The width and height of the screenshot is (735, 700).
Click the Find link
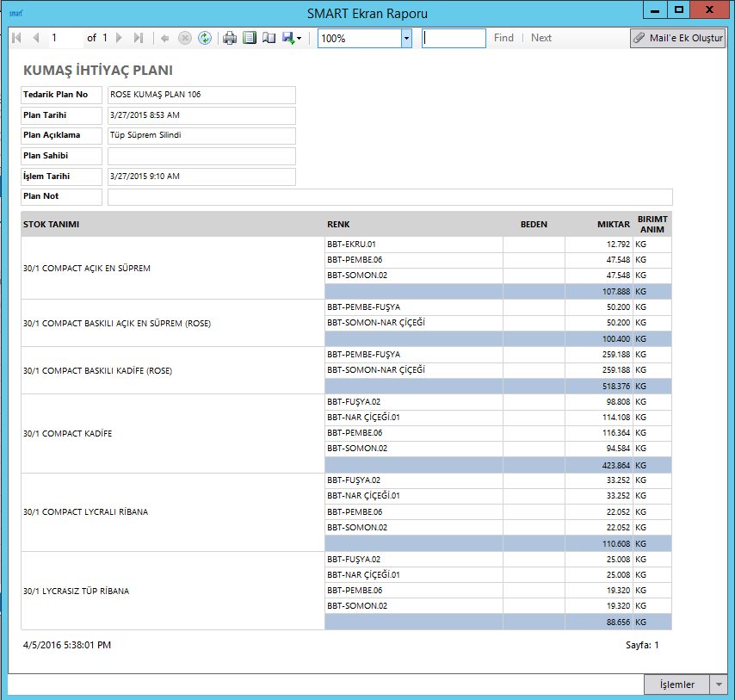(x=503, y=38)
